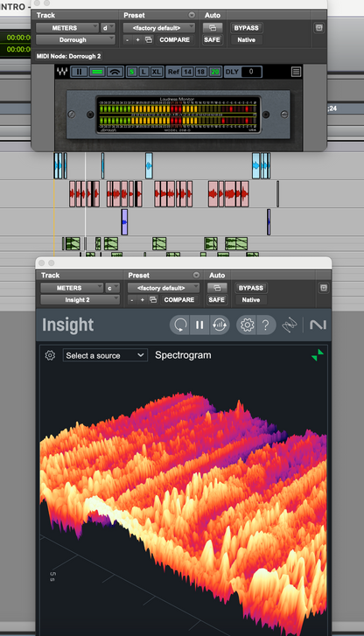Image resolution: width=364 pixels, height=636 pixels.
Task: Open the Insight 2 plugin selector dropdown
Action: (80, 300)
